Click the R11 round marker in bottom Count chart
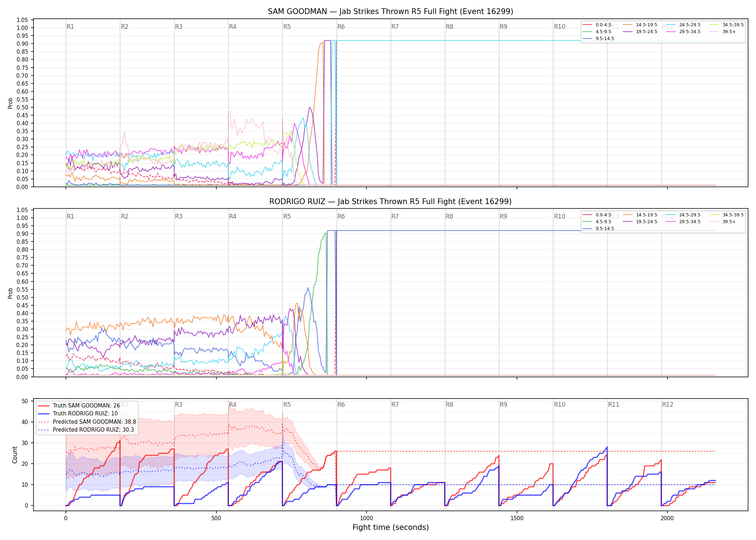The image size is (756, 540). coord(614,405)
